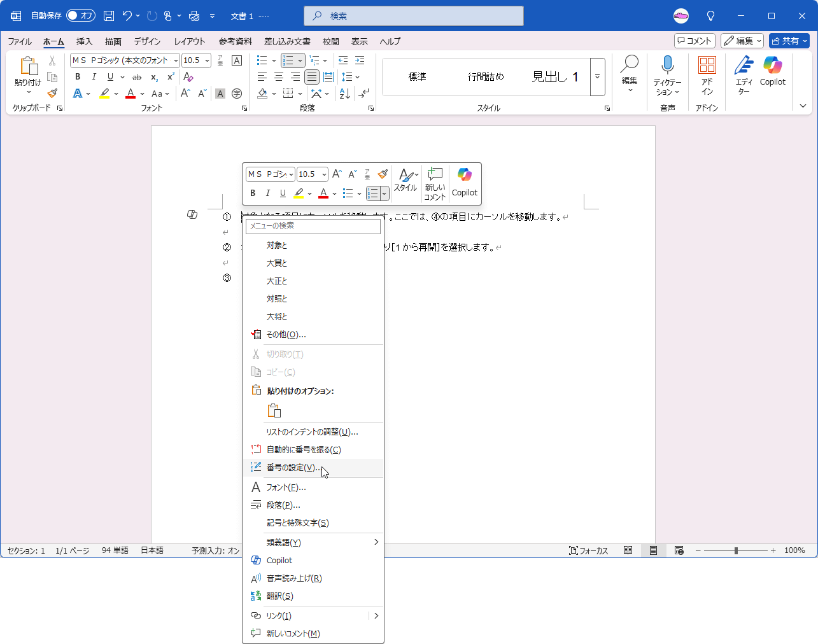Expand the Styles gallery dropdown
Screen dimensions: 818x644
[x=597, y=77]
